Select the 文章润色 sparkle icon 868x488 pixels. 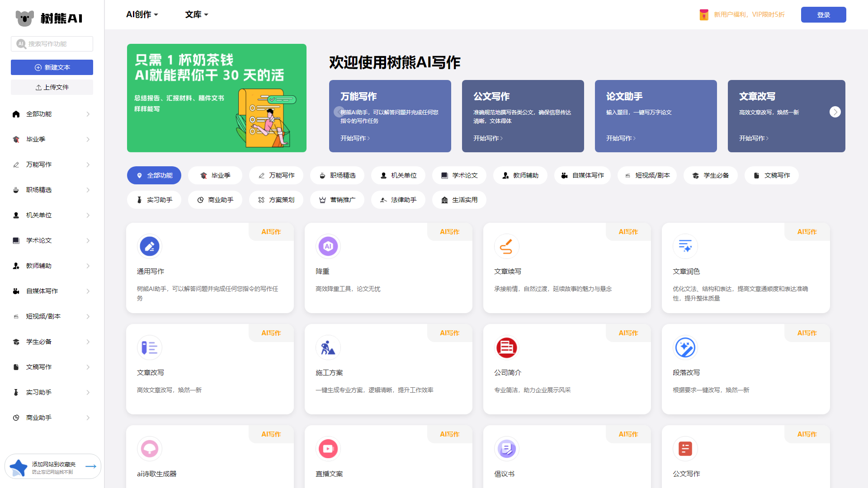pyautogui.click(x=685, y=246)
